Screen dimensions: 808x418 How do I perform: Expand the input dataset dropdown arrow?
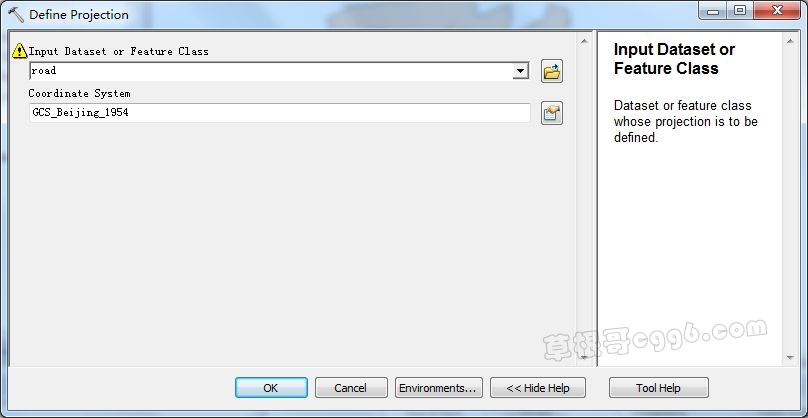(521, 71)
